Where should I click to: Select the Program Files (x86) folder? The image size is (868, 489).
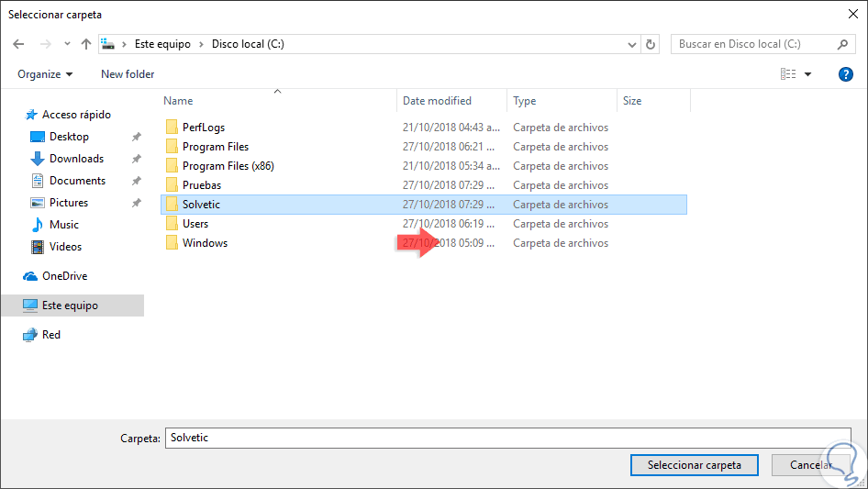pos(228,166)
